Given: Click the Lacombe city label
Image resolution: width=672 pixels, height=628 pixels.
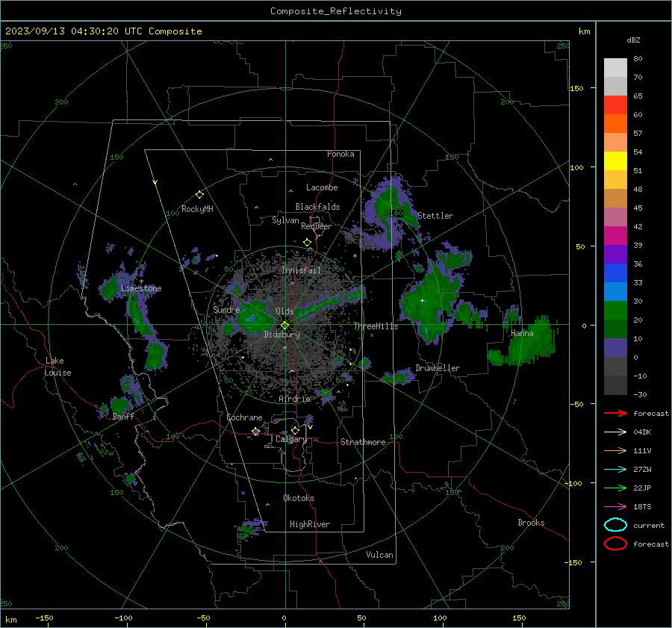Looking at the screenshot, I should tap(322, 187).
